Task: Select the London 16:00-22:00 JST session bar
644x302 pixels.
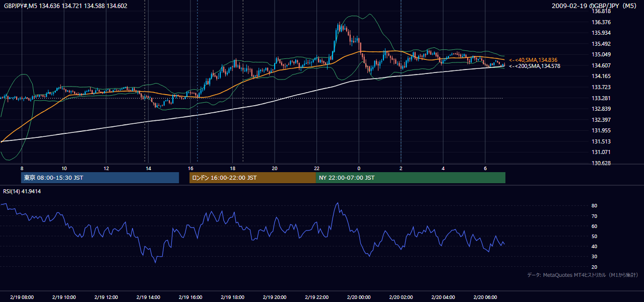Action: (252, 178)
